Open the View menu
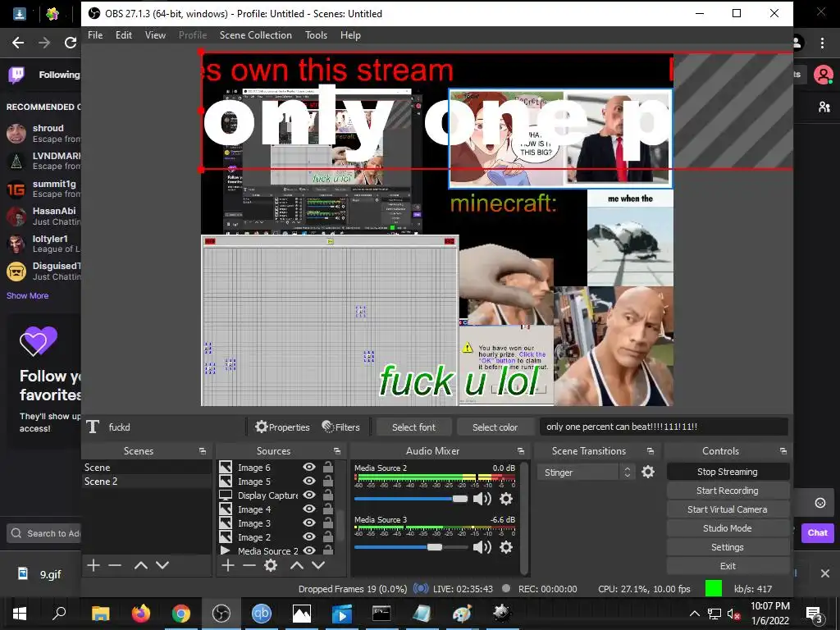The height and width of the screenshot is (630, 840). pos(155,34)
